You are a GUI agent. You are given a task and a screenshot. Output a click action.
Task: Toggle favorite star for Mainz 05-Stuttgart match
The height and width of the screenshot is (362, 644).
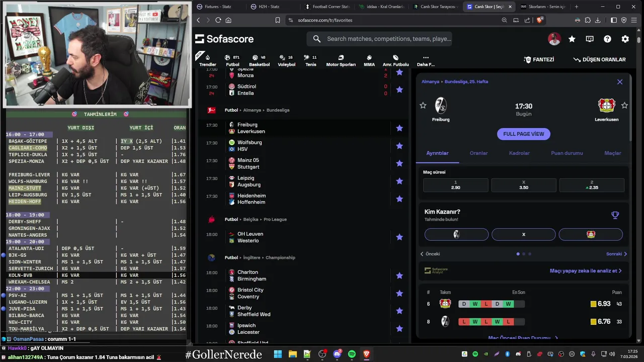pyautogui.click(x=399, y=163)
